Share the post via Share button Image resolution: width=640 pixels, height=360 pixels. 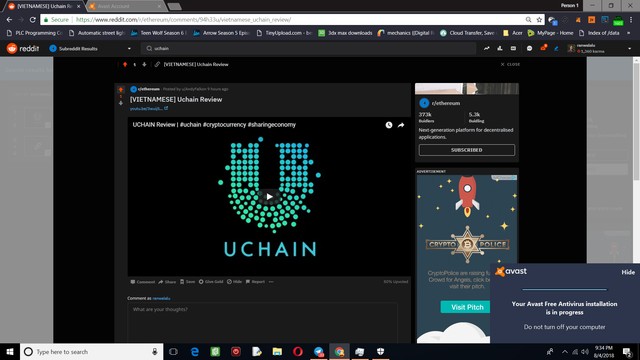click(167, 282)
